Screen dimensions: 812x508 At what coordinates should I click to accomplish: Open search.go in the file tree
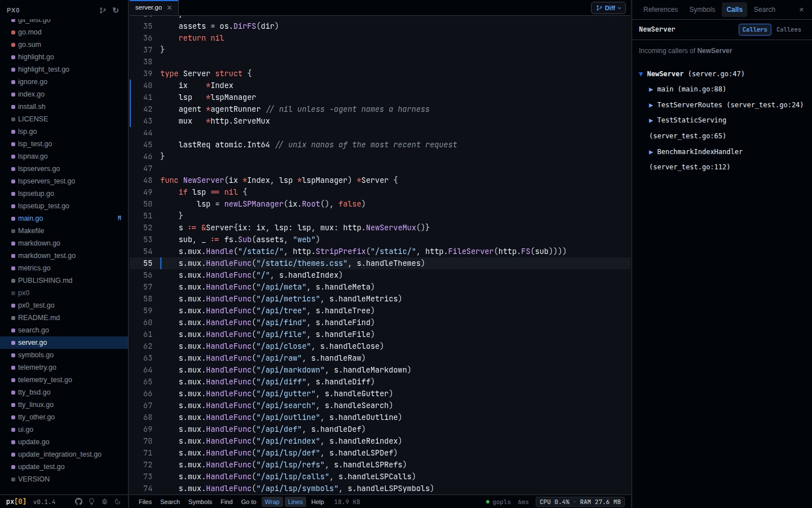pyautogui.click(x=64, y=330)
